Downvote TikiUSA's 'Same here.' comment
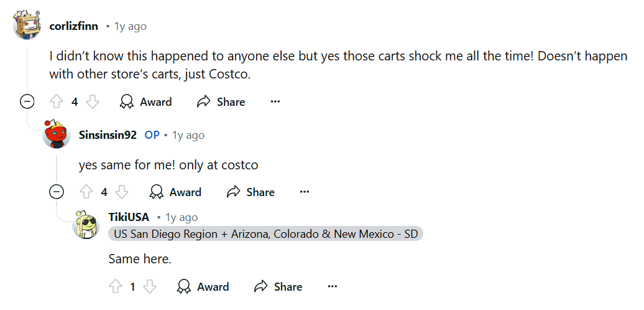 [x=150, y=286]
